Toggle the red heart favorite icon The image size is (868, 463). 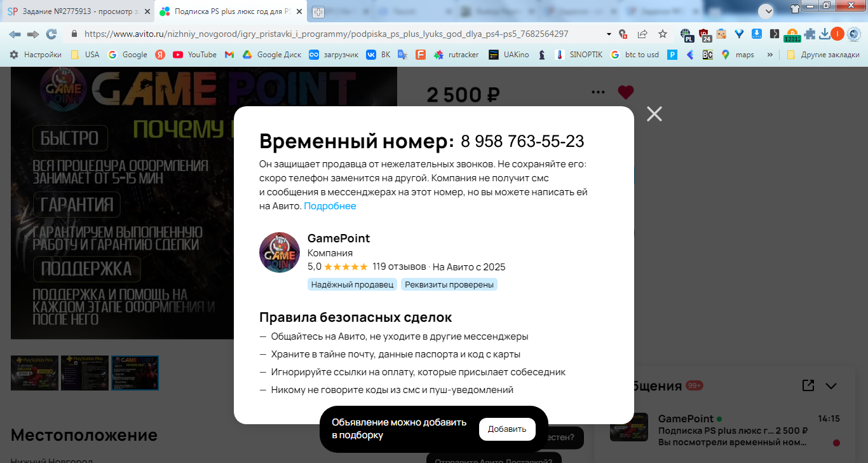(x=626, y=92)
